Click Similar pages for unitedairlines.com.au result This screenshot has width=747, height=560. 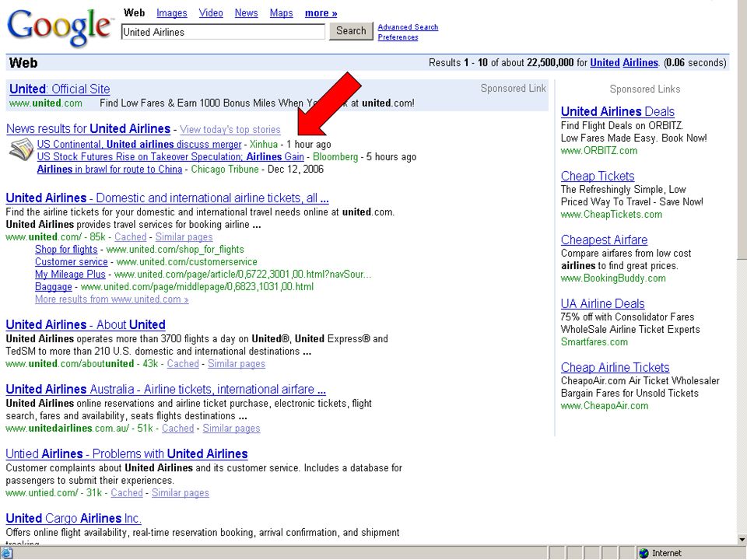(231, 428)
